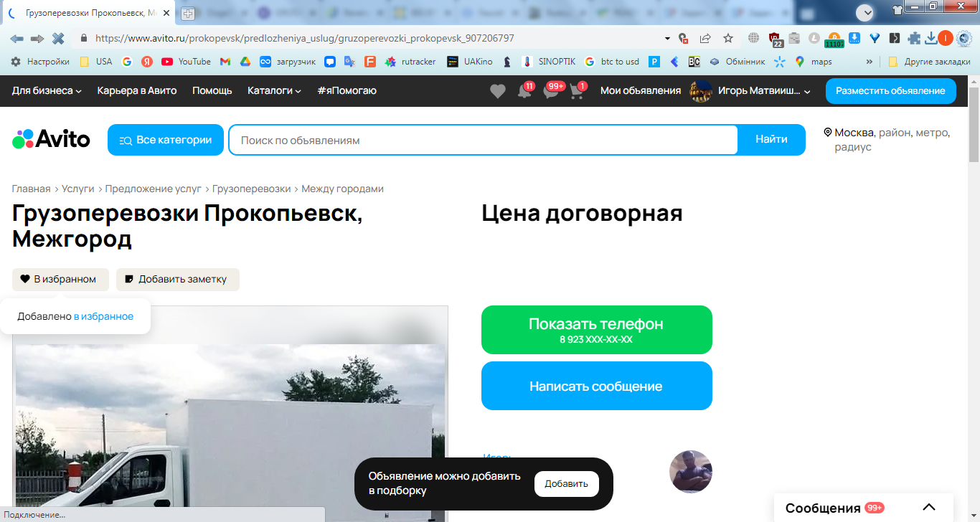Open browser downloads arrow icon

(931, 38)
